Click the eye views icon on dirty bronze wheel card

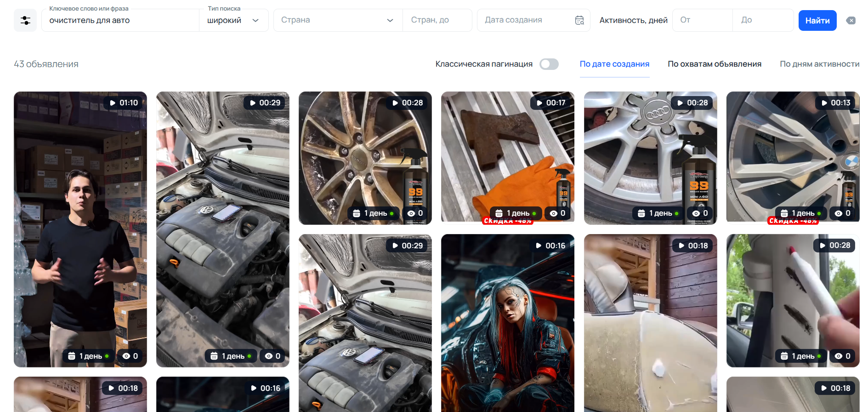(411, 213)
